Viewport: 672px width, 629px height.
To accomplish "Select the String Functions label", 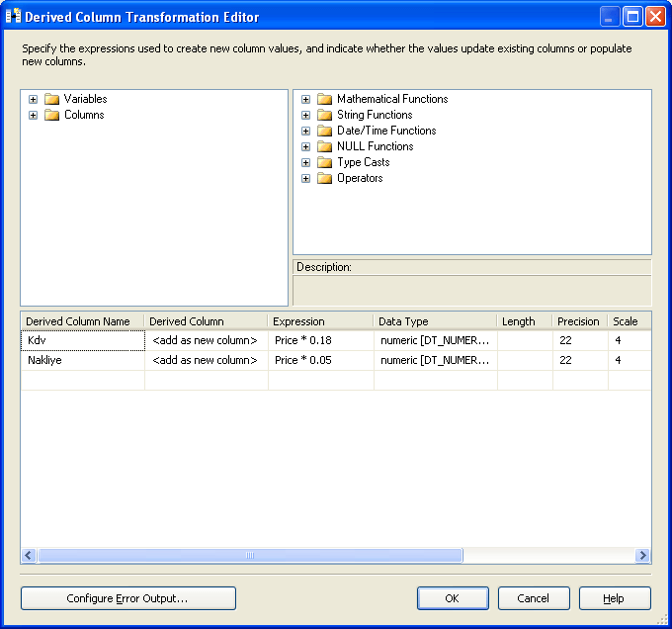I will click(x=375, y=115).
